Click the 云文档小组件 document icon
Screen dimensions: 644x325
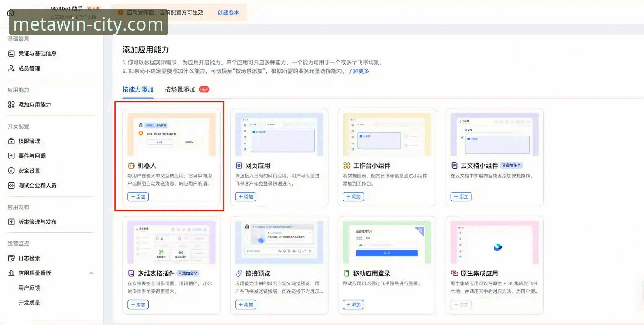point(454,165)
